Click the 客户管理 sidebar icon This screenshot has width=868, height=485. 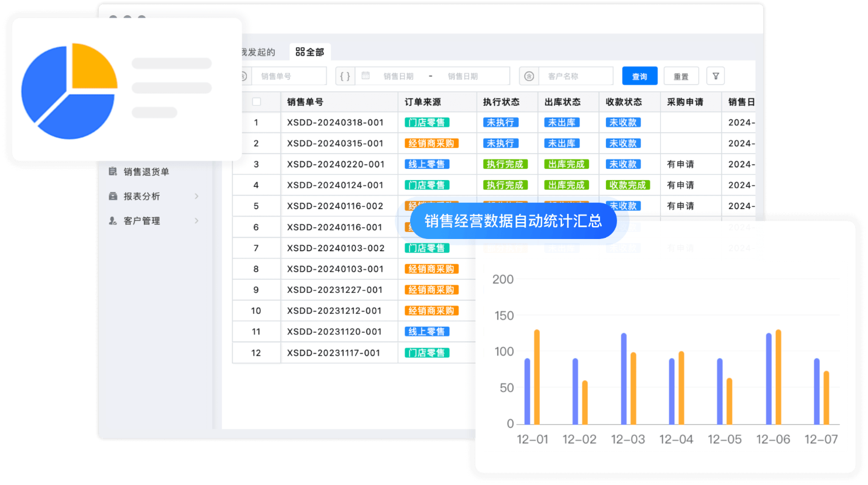click(x=113, y=221)
